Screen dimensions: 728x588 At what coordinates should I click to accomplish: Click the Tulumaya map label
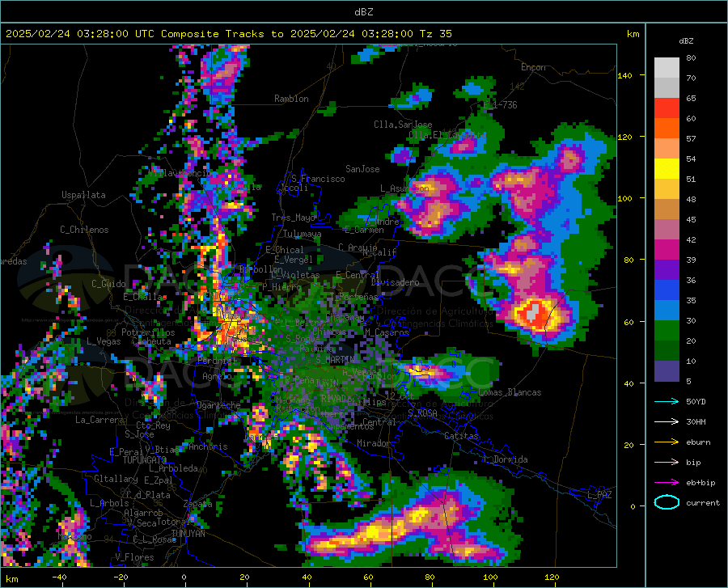pos(302,234)
